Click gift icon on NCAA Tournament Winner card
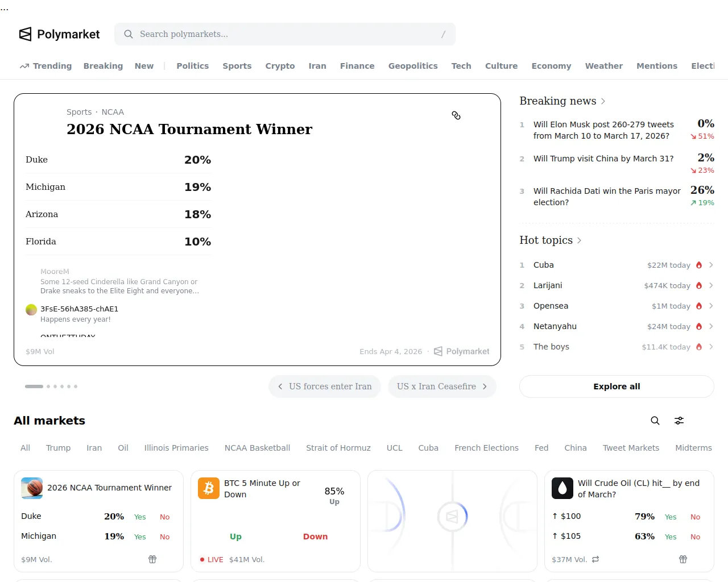The width and height of the screenshot is (728, 582). 152,559
